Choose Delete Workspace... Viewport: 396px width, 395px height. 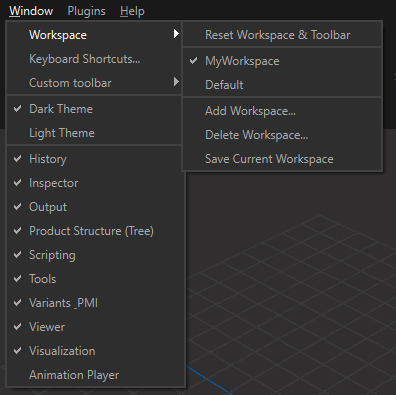coord(282,135)
